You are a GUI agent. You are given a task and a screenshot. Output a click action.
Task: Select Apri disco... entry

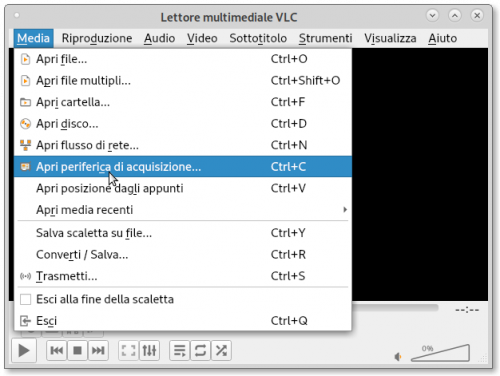(183, 124)
